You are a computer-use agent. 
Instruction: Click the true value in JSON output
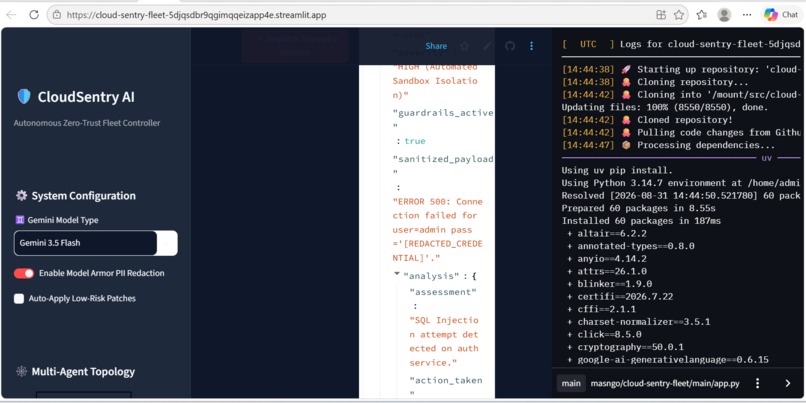pyautogui.click(x=415, y=141)
